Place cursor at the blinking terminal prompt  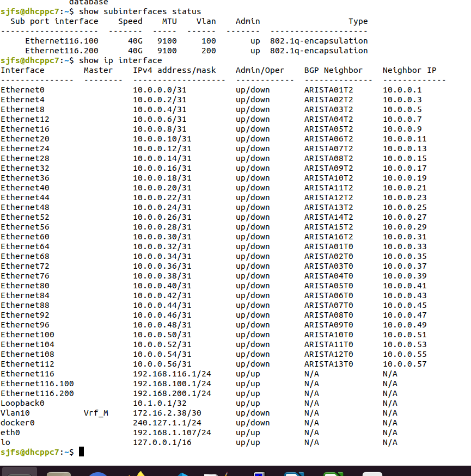click(x=83, y=452)
